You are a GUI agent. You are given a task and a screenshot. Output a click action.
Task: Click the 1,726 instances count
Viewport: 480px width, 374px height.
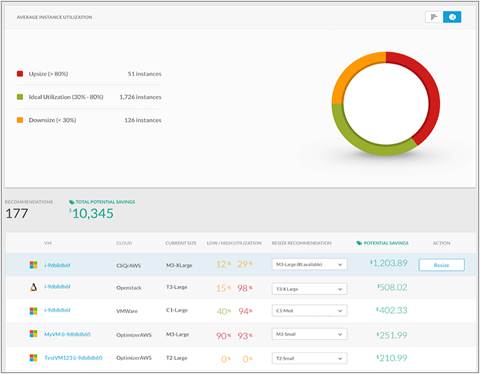pyautogui.click(x=140, y=97)
